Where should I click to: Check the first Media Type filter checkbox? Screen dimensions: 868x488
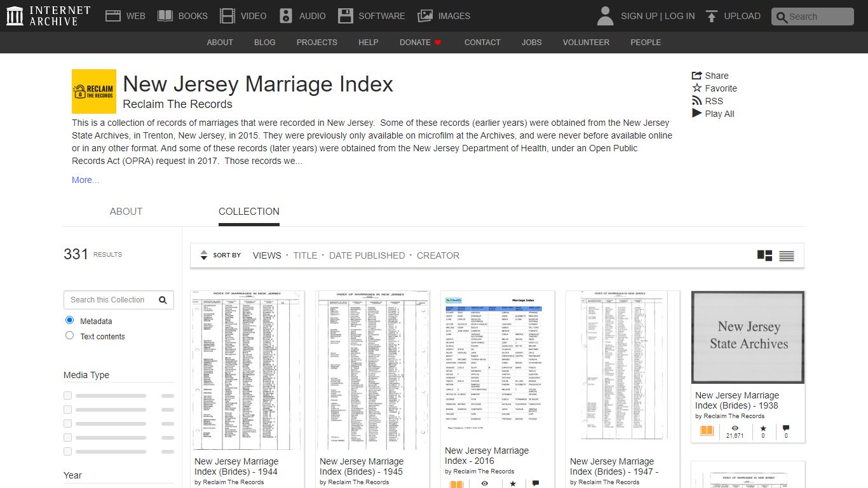click(x=68, y=395)
